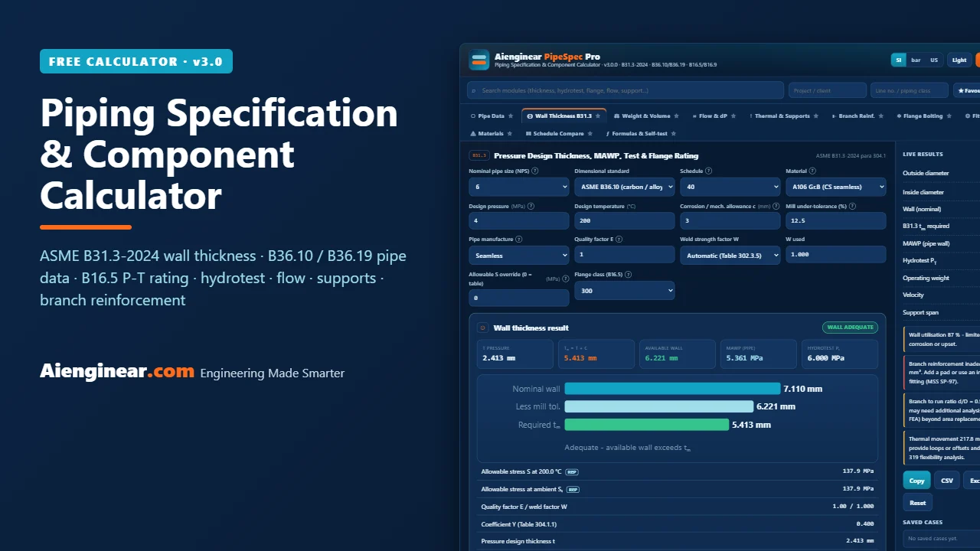Star the Formulas & Self-test module
The image size is (980, 551).
673,134
